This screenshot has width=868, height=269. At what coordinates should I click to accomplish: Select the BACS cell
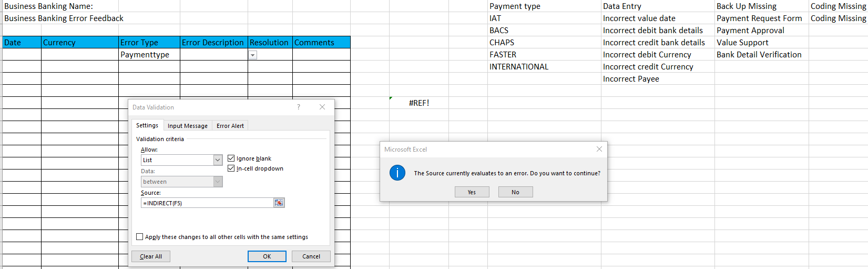click(544, 30)
